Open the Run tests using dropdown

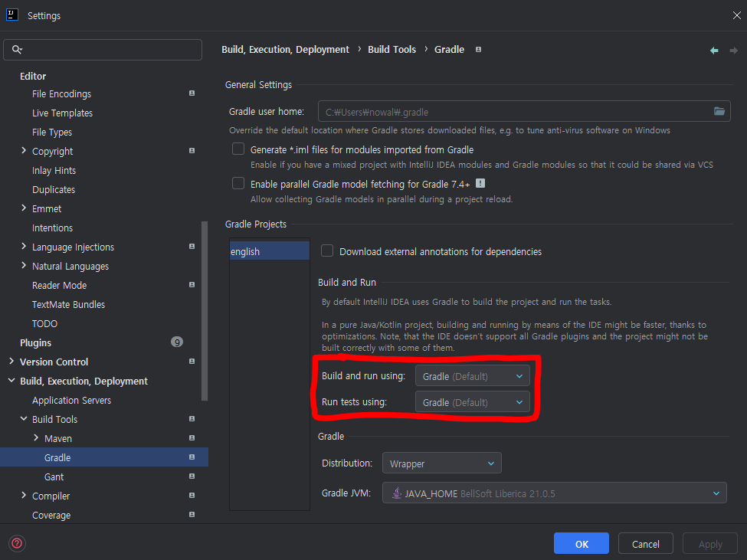click(472, 402)
